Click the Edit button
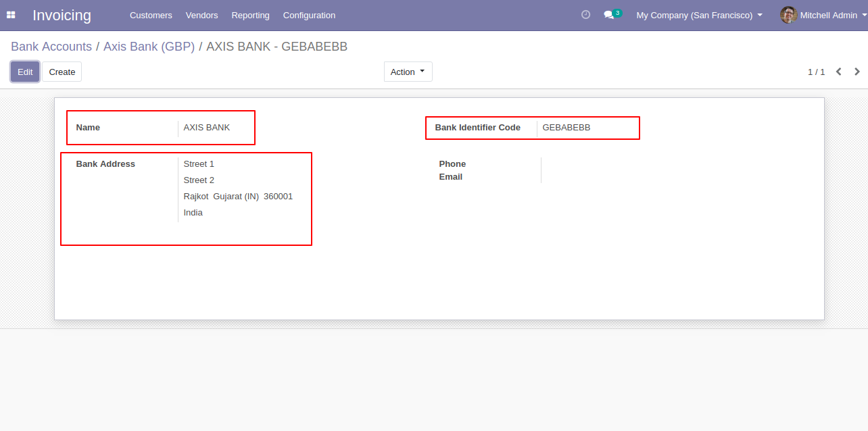868x431 pixels. tap(25, 72)
